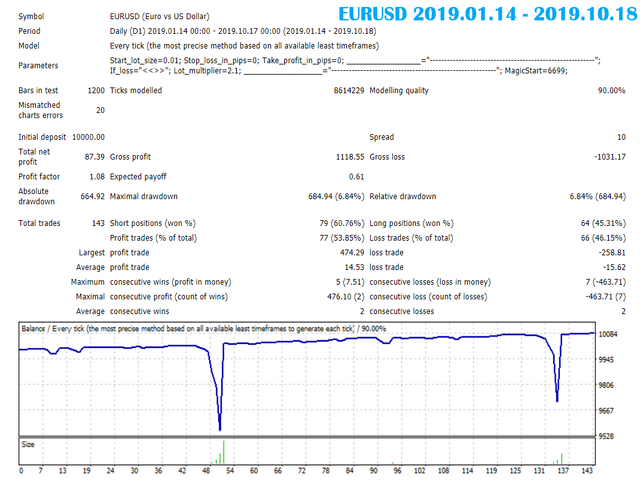The width and height of the screenshot is (640, 480).
Task: Click the Loss trades value '66 (46.15%)'
Action: (603, 238)
